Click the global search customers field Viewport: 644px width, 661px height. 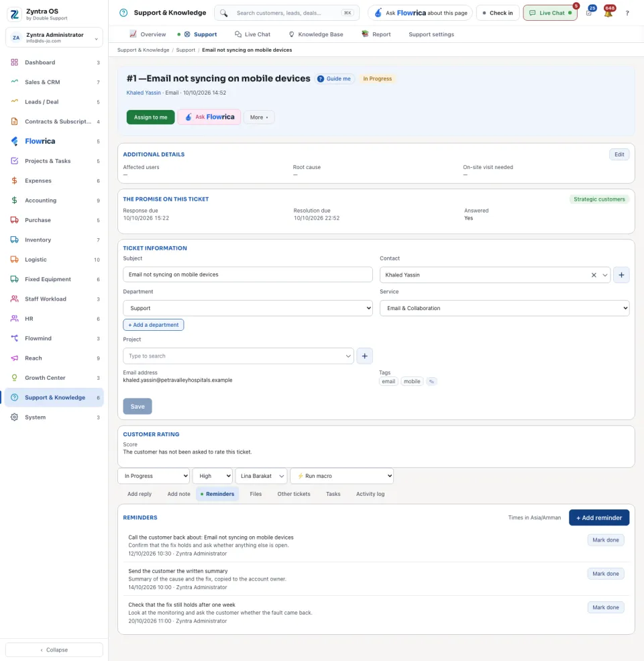pos(287,13)
